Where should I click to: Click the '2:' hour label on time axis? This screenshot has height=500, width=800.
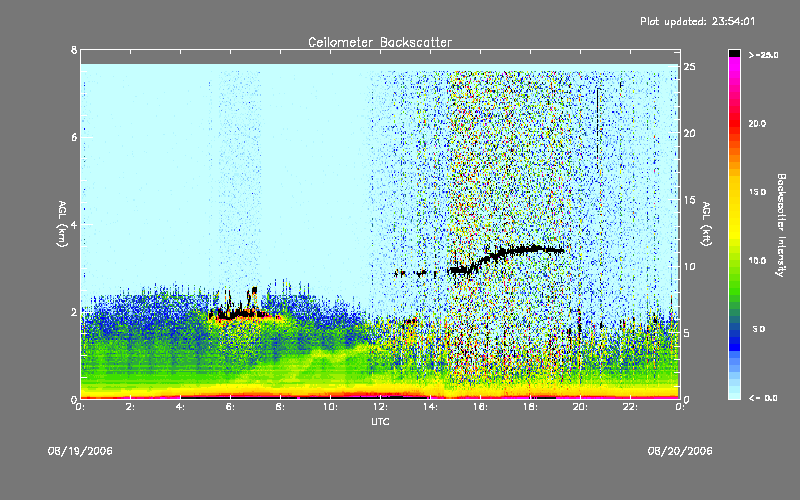pos(131,407)
